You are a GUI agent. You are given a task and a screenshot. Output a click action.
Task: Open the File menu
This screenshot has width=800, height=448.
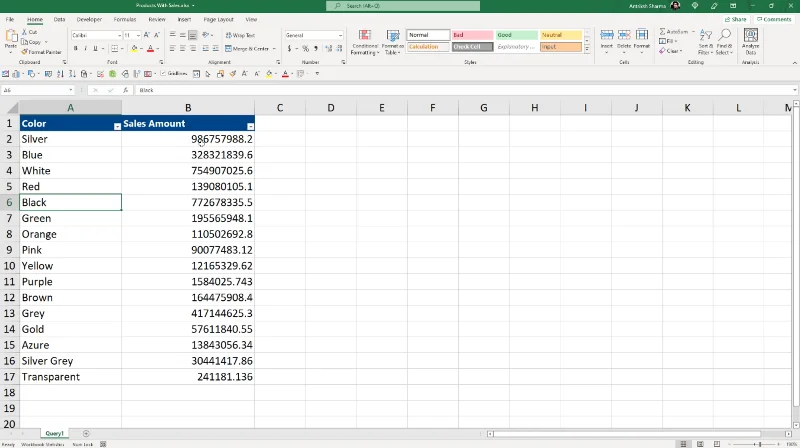click(x=10, y=19)
